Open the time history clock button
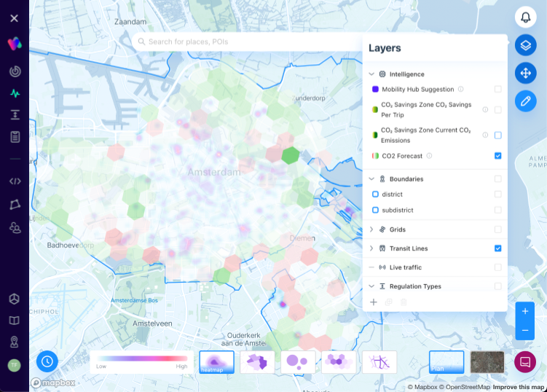547x392 pixels. (47, 361)
